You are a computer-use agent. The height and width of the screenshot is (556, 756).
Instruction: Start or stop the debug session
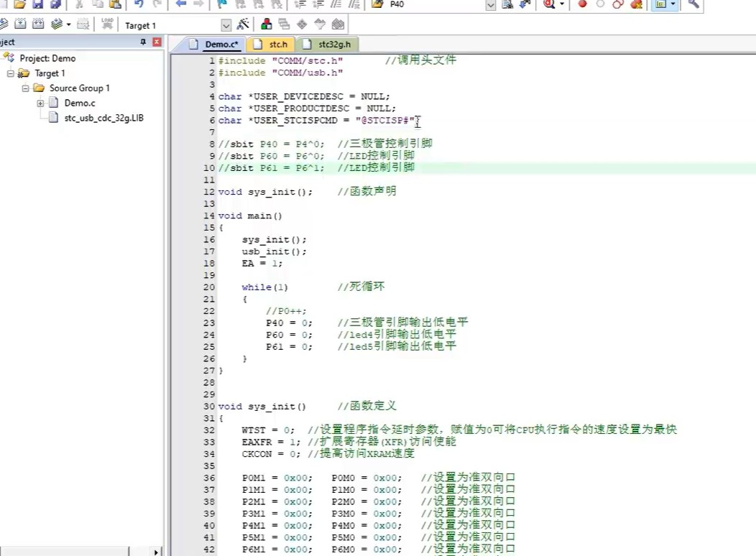click(549, 4)
